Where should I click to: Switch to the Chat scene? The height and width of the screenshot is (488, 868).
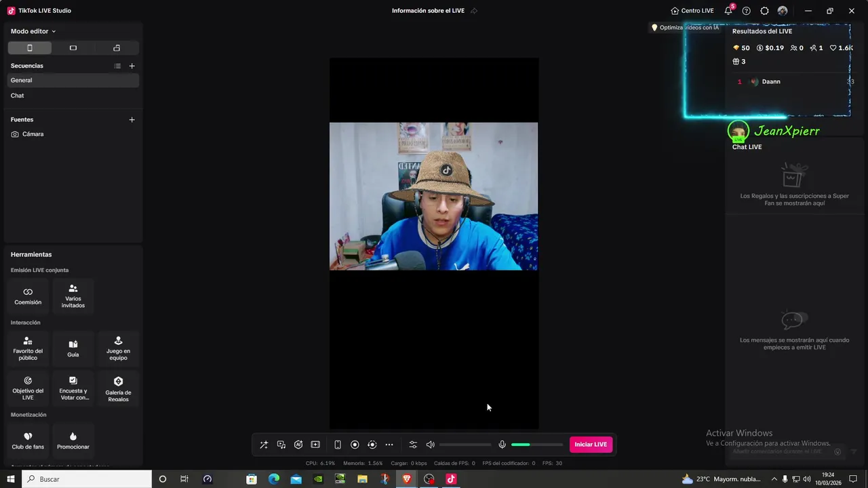tap(73, 96)
